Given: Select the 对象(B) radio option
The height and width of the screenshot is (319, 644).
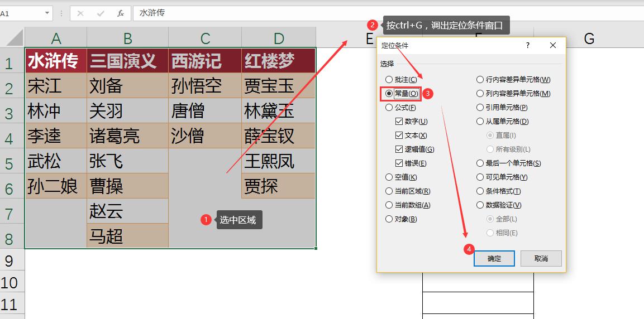Looking at the screenshot, I should pos(401,219).
